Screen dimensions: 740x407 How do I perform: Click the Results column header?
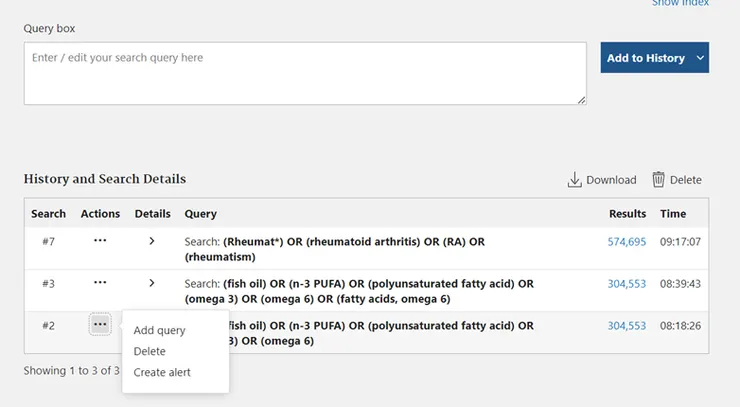627,213
